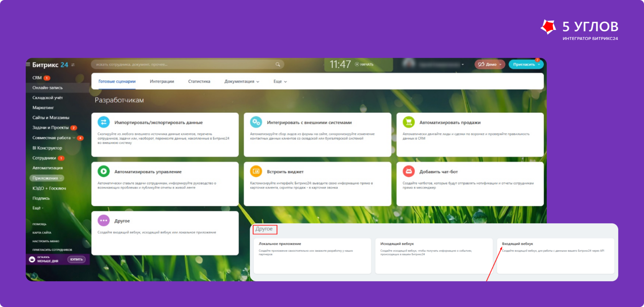Go to Маркетинг section
The image size is (644, 307).
(x=43, y=108)
